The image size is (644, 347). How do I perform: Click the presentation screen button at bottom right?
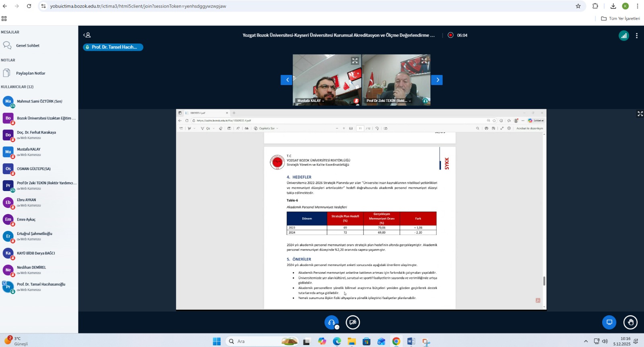[609, 322]
